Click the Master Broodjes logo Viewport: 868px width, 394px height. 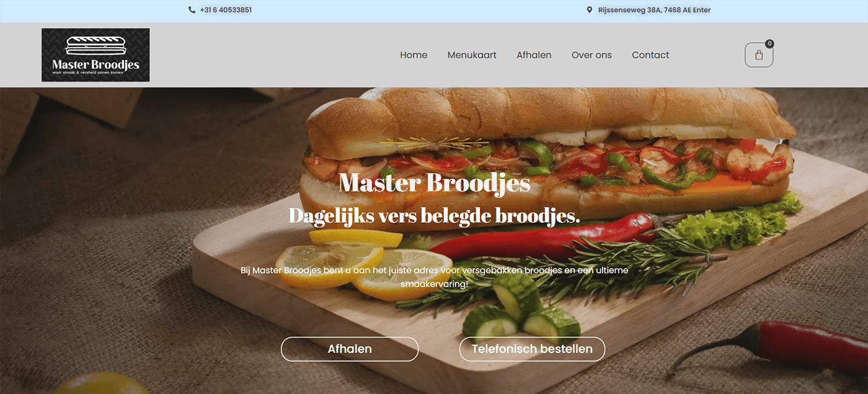[x=96, y=55]
